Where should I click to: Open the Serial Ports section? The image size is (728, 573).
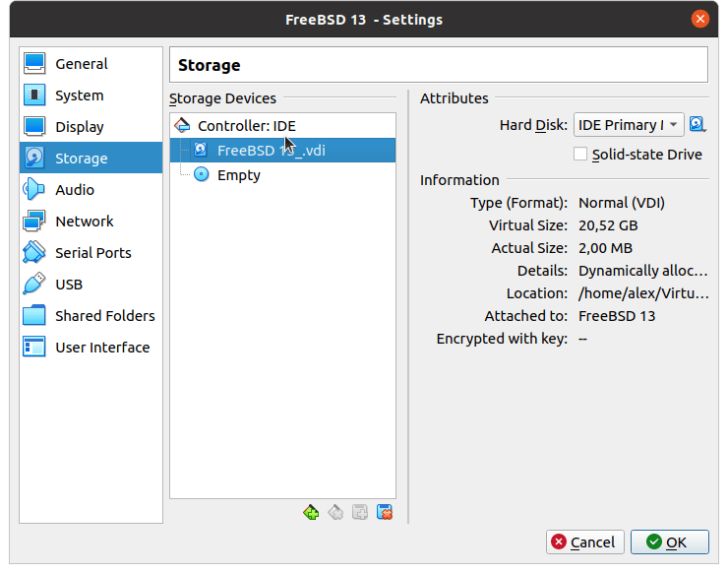pyautogui.click(x=91, y=253)
